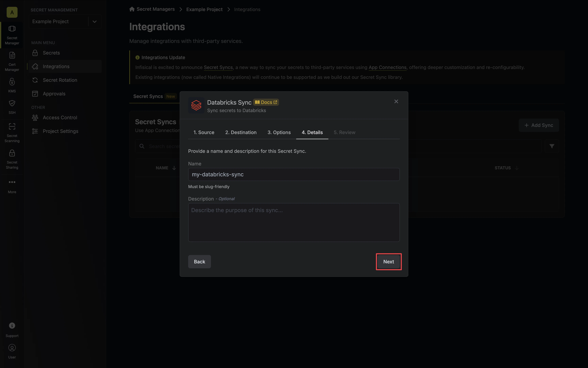Click the Integrations Update info icon
This screenshot has height=368, width=588.
pyautogui.click(x=137, y=57)
